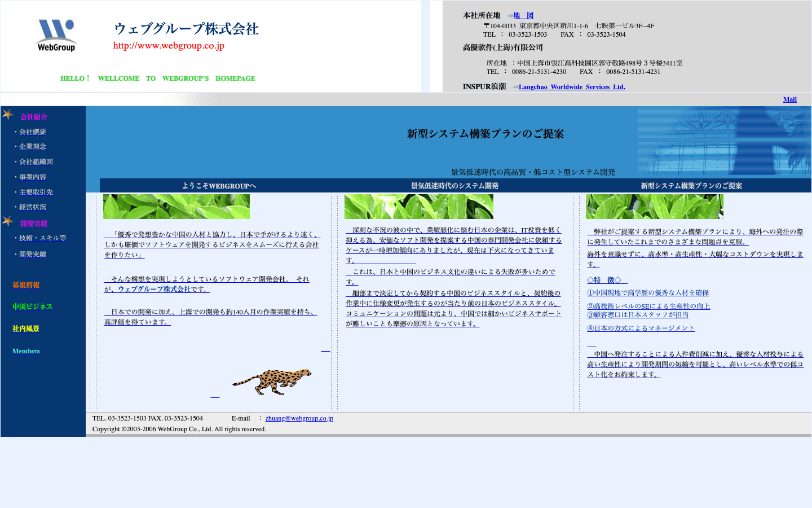Open the Members sidebar link
This screenshot has width=812, height=508.
pos(26,351)
